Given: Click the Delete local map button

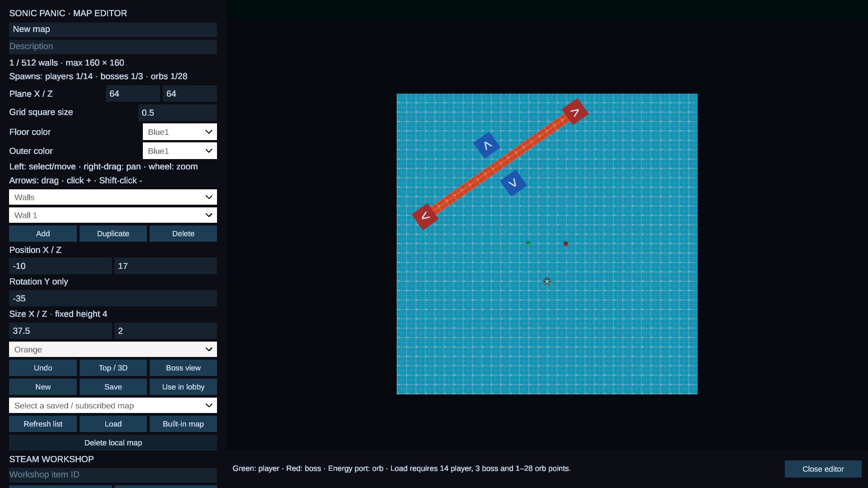Looking at the screenshot, I should coord(113,443).
